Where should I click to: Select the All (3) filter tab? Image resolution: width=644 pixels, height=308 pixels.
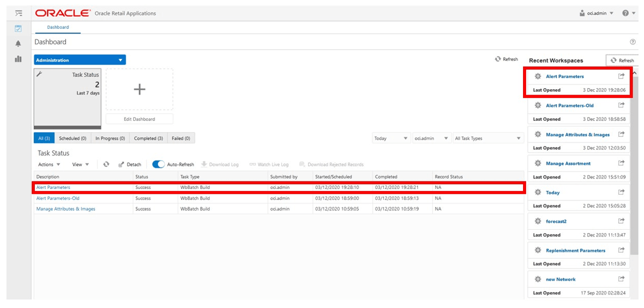pyautogui.click(x=44, y=138)
